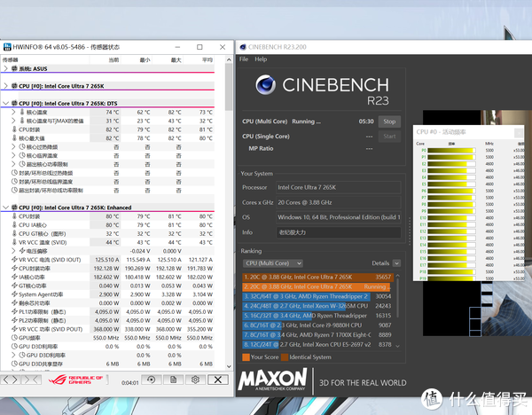Click the chip icon next to 系统: ASUS

click(x=14, y=68)
